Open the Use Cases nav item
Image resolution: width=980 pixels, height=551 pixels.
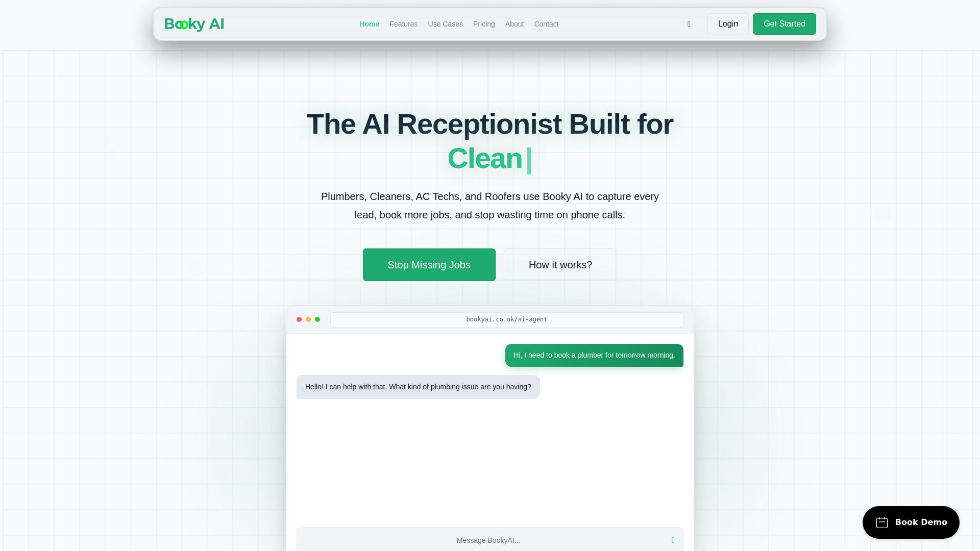(x=445, y=24)
